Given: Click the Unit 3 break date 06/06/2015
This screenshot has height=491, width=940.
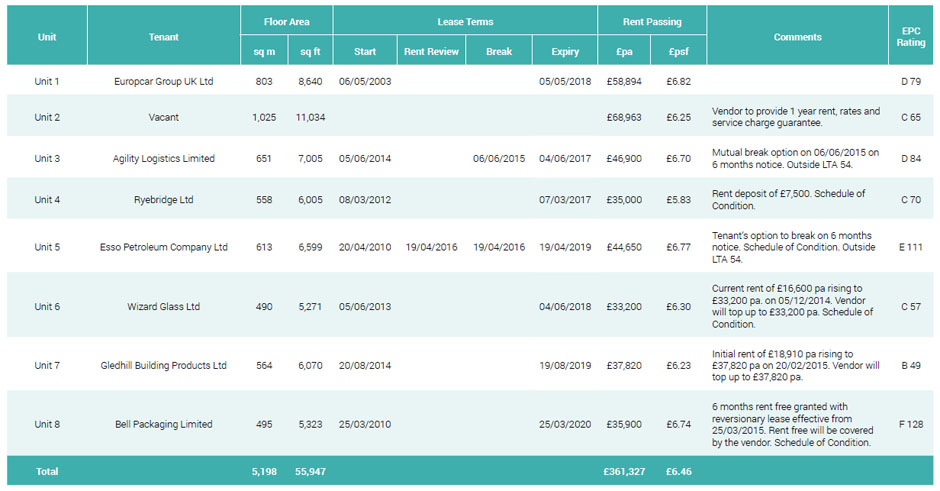Looking at the screenshot, I should [x=498, y=158].
